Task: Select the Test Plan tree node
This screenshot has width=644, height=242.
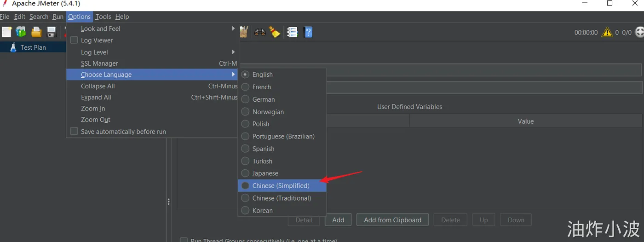Action: tap(33, 47)
